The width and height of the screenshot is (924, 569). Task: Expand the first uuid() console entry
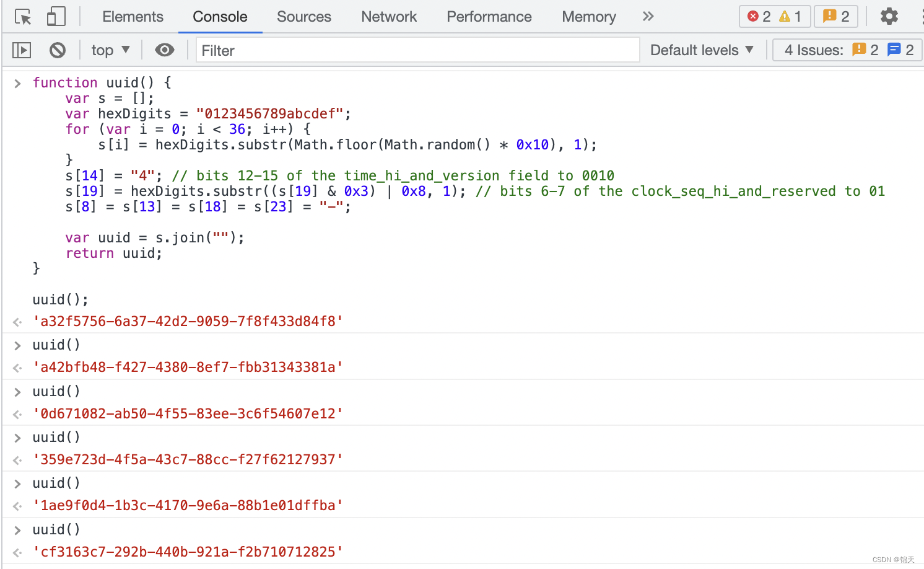tap(17, 345)
